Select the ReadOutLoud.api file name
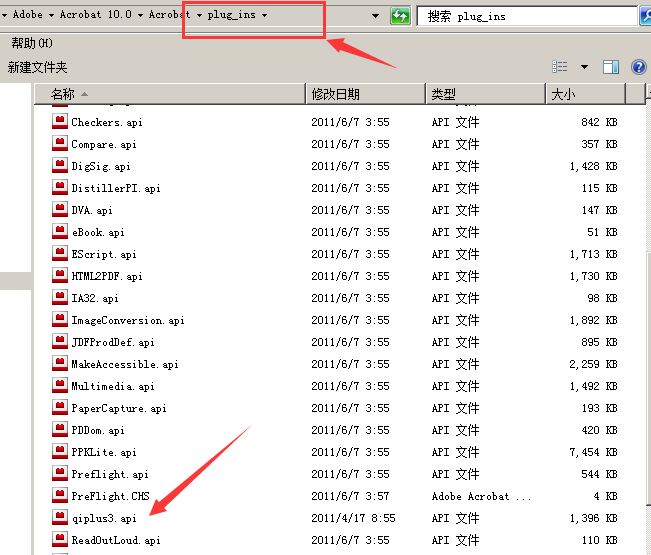 coord(116,540)
